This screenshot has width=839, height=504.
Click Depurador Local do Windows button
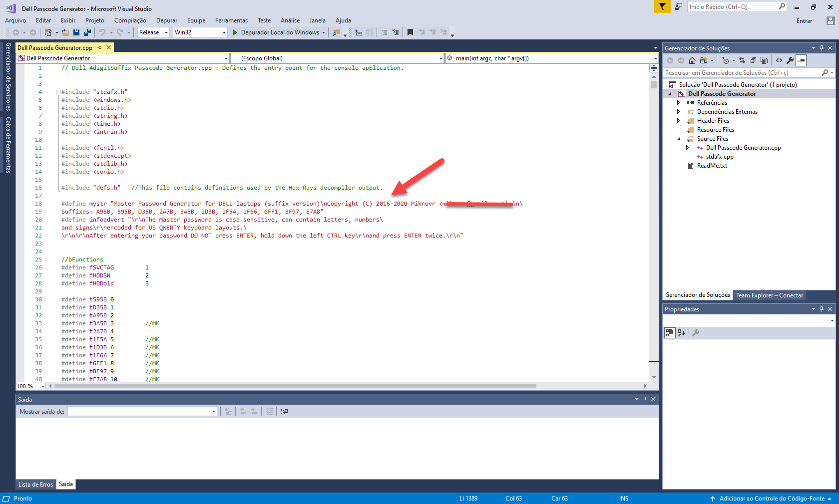tap(280, 32)
